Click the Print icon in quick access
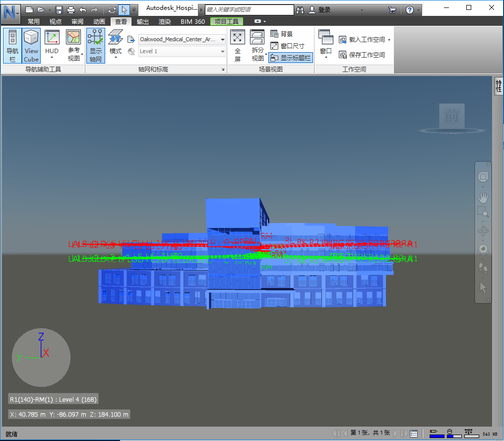The height and width of the screenshot is (441, 504). (71, 10)
